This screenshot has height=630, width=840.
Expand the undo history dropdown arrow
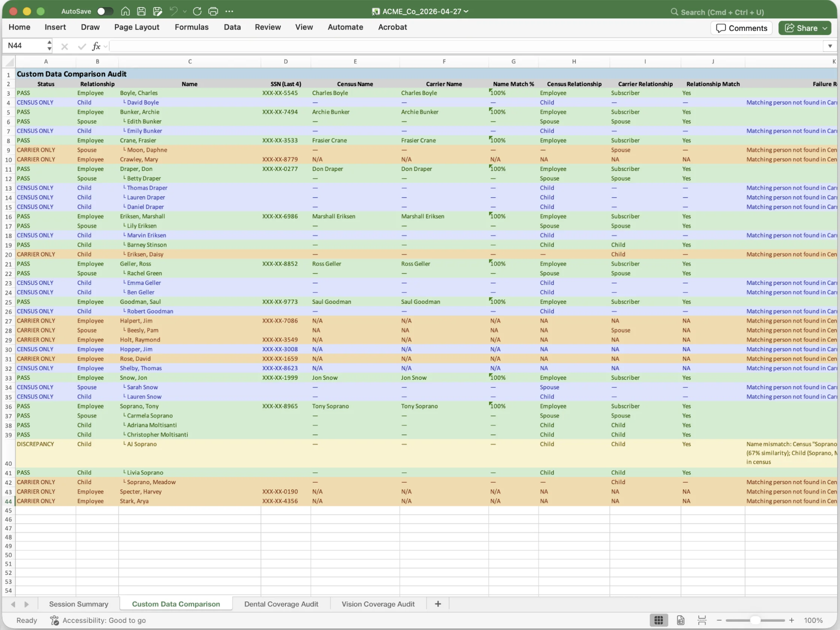(184, 11)
